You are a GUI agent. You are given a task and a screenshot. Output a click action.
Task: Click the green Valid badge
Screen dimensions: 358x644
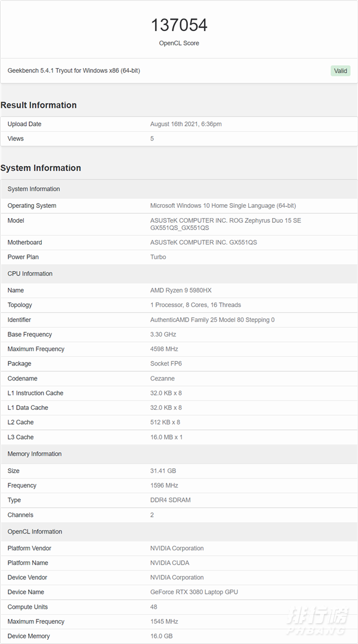(x=340, y=70)
